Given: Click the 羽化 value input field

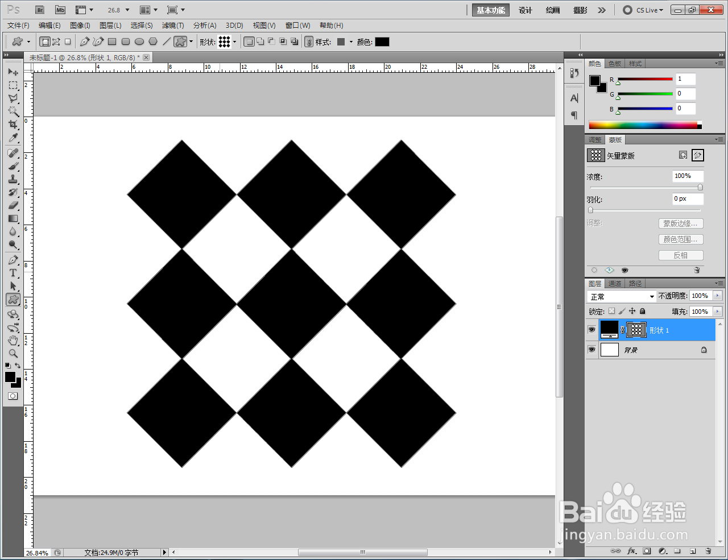Looking at the screenshot, I should (x=688, y=198).
